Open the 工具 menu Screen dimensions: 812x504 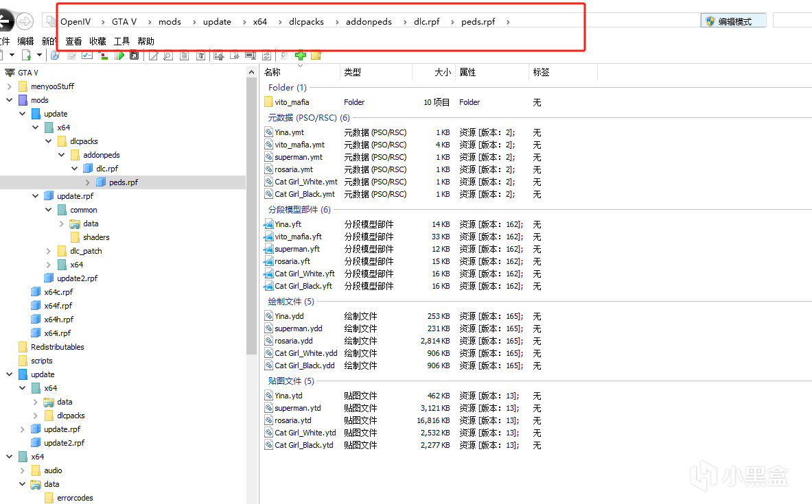click(121, 41)
